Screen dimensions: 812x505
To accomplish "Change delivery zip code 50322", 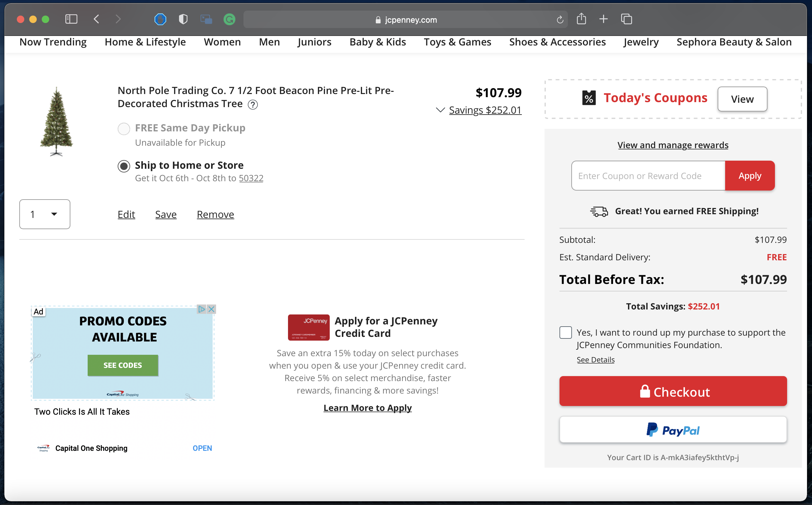I will click(251, 178).
